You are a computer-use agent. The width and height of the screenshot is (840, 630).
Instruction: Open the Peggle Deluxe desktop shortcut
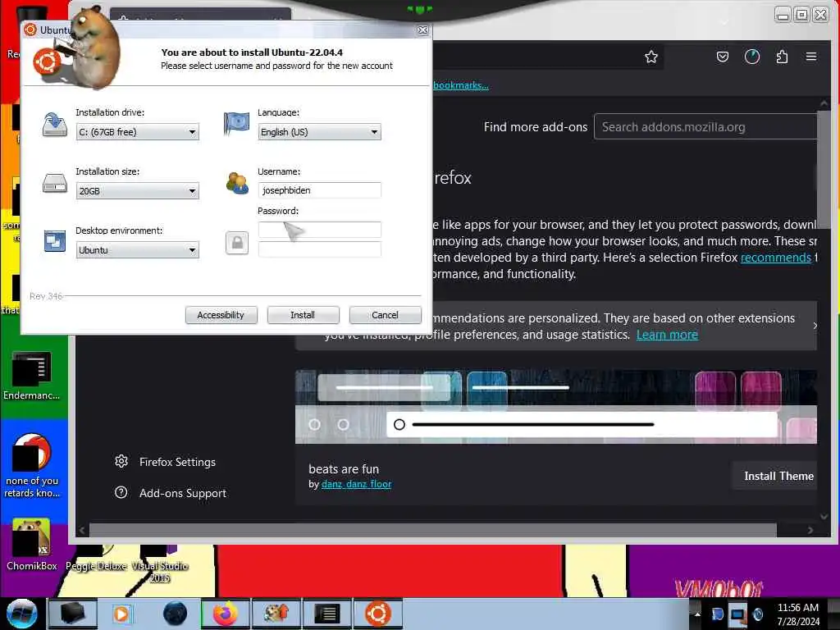click(97, 559)
